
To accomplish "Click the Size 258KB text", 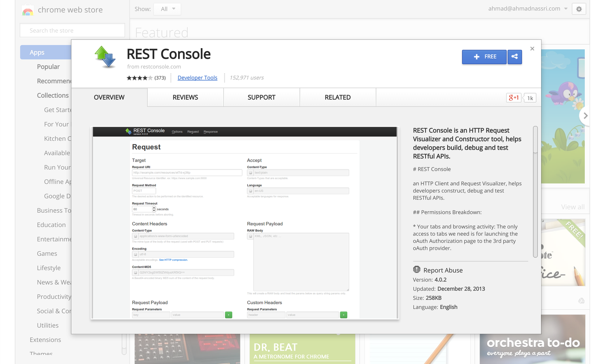I will pos(427,298).
